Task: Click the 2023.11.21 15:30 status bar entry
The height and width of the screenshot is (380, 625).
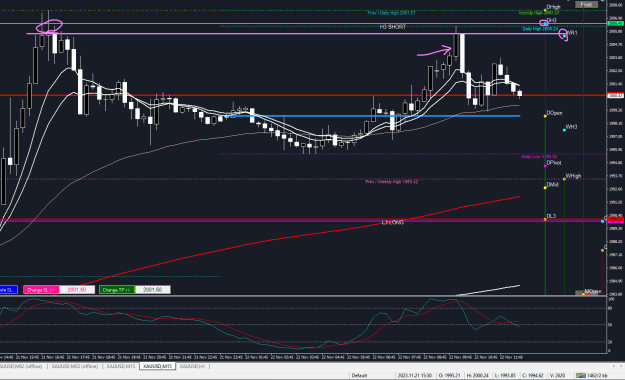Action: (415, 375)
